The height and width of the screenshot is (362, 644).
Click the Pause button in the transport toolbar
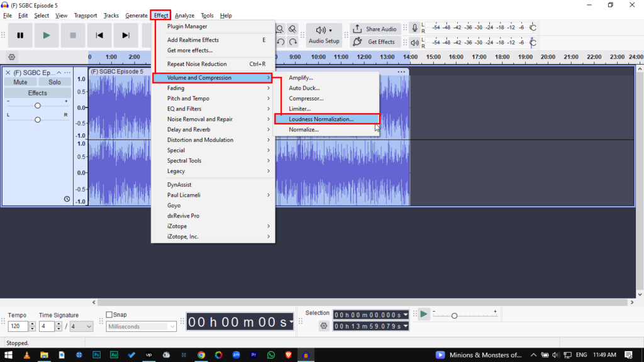point(20,36)
